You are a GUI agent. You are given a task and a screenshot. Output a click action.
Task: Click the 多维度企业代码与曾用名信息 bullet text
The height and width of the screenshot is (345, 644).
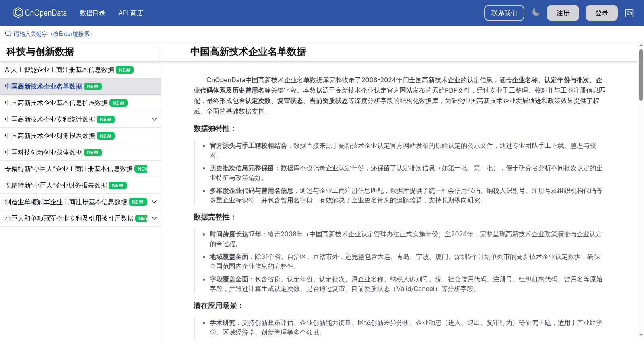(251, 190)
